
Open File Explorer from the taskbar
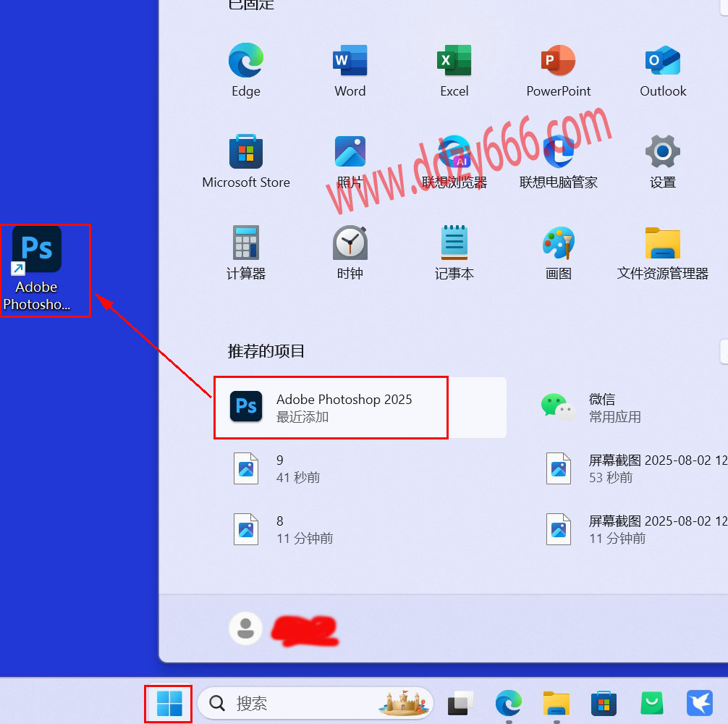click(x=556, y=703)
